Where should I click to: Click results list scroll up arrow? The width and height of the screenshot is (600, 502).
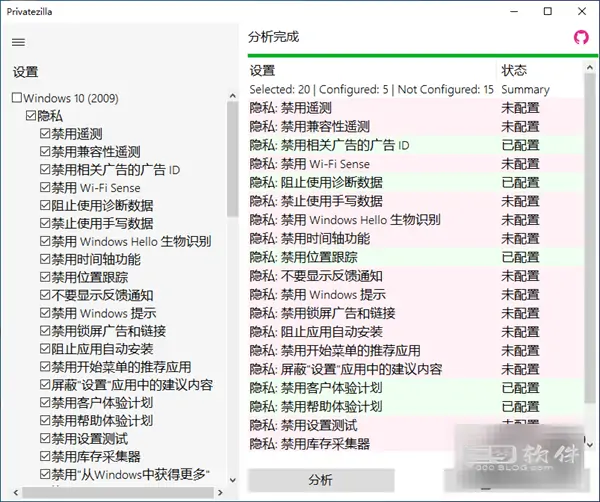[590, 67]
